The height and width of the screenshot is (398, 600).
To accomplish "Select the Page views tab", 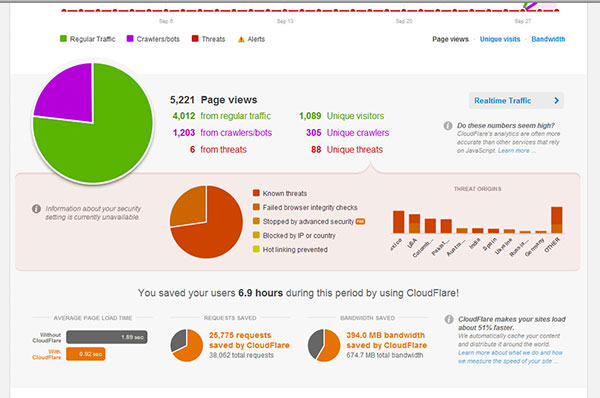I will coord(450,39).
